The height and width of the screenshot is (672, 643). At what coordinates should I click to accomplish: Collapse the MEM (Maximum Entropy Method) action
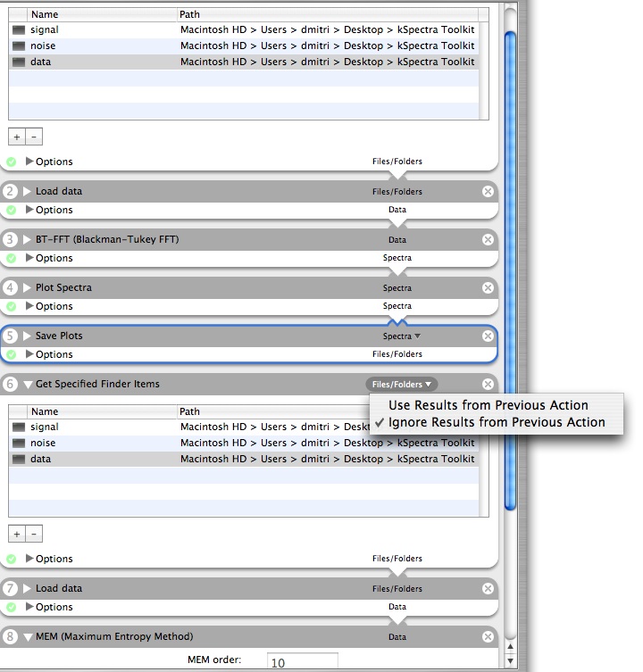coord(28,637)
